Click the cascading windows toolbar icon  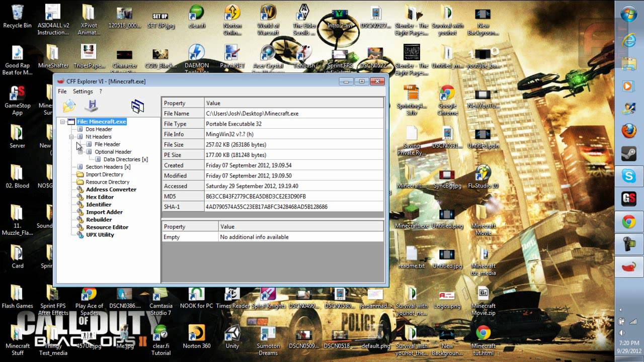click(137, 106)
